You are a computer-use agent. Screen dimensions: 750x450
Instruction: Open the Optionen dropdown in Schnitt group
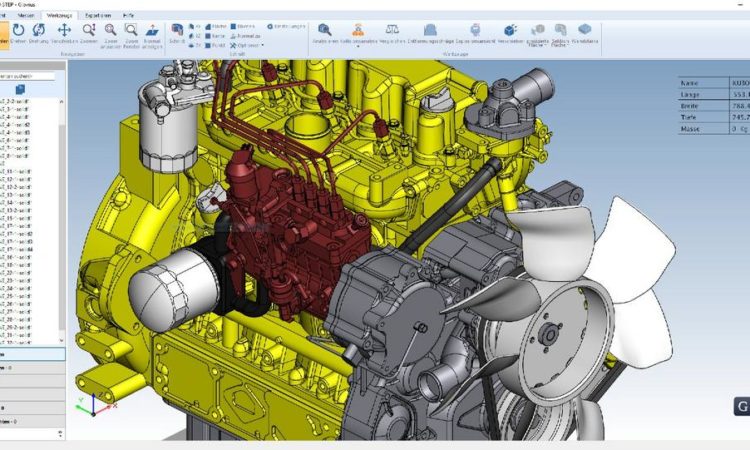pos(247,45)
